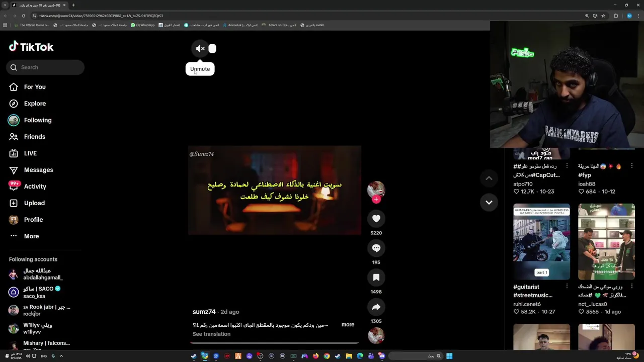Image resolution: width=644 pixels, height=362 pixels.
Task: Open the comments with count 195
Action: 376,248
